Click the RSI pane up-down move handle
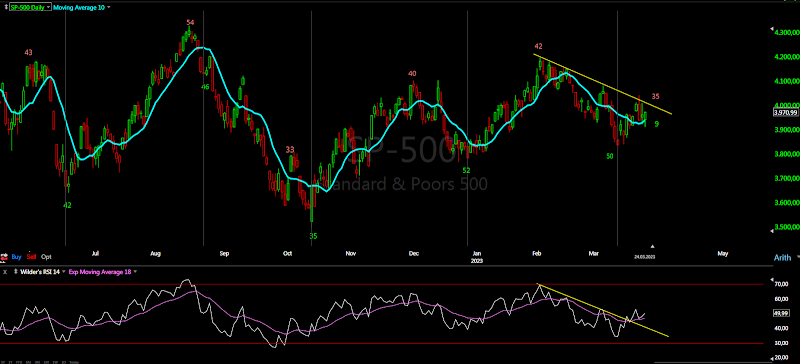Viewport: 800px width, 364px height. 15,272
